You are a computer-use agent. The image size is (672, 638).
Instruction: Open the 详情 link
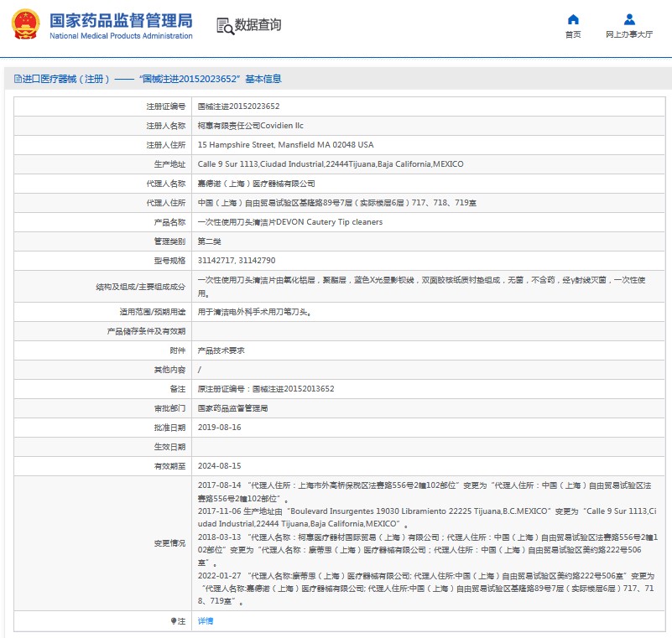pyautogui.click(x=206, y=620)
